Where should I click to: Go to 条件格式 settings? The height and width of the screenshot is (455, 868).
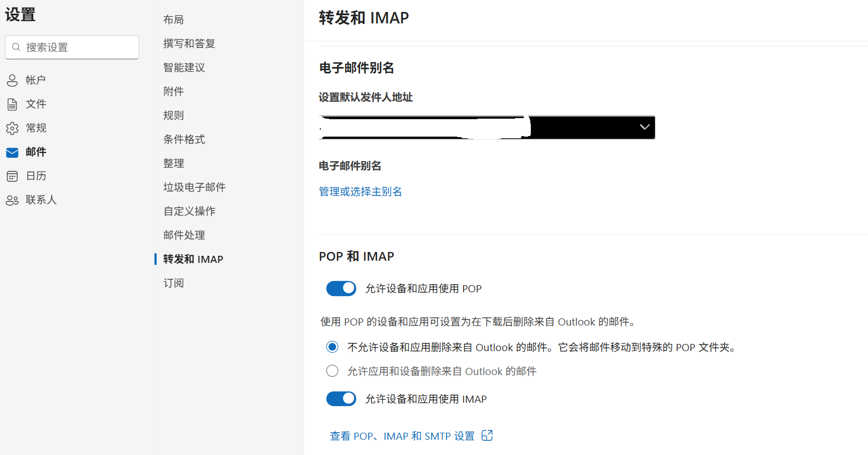184,139
